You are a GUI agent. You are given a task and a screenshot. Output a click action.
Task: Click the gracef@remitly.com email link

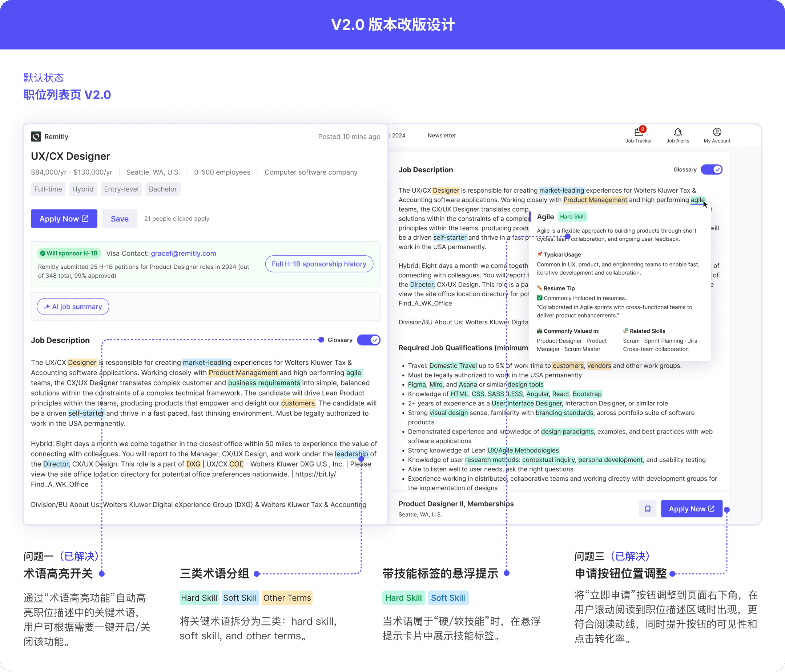coord(184,253)
